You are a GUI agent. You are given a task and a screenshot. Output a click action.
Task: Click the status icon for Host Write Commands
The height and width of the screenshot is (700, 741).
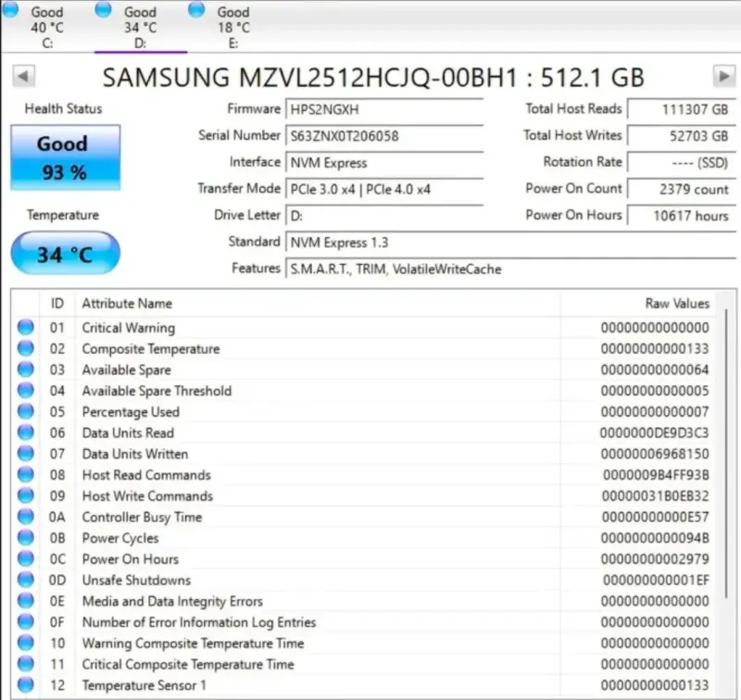pos(26,495)
